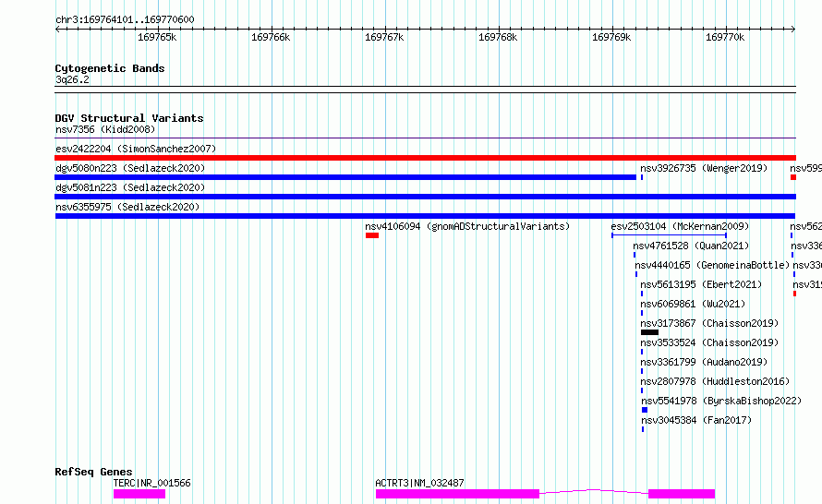The image size is (822, 504).
Task: Click the Cytogenetic Bands track title
Action: [110, 68]
